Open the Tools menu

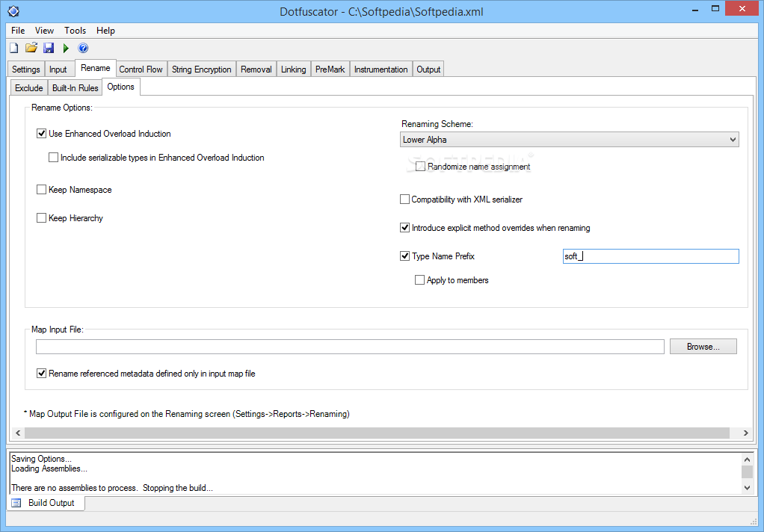pos(74,31)
